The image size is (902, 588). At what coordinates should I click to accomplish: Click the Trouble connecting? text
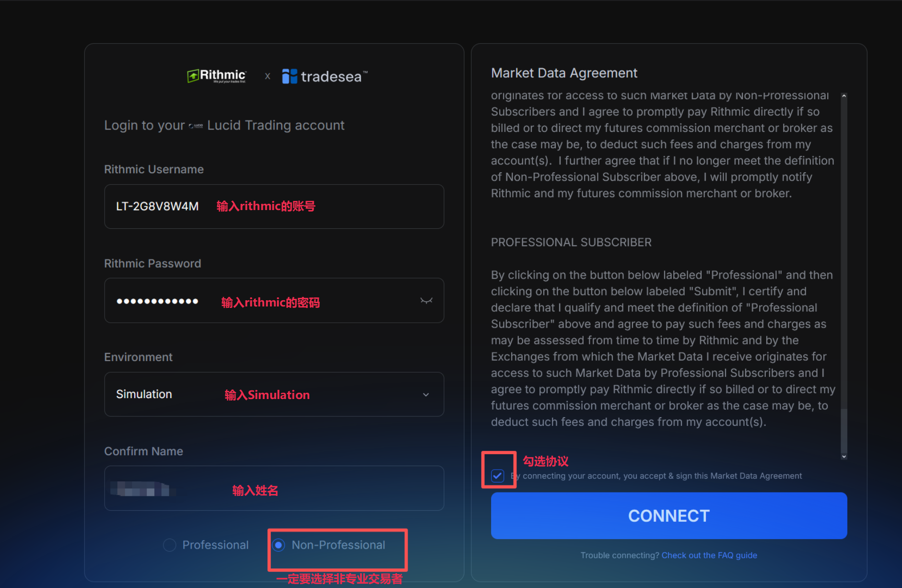coord(620,555)
